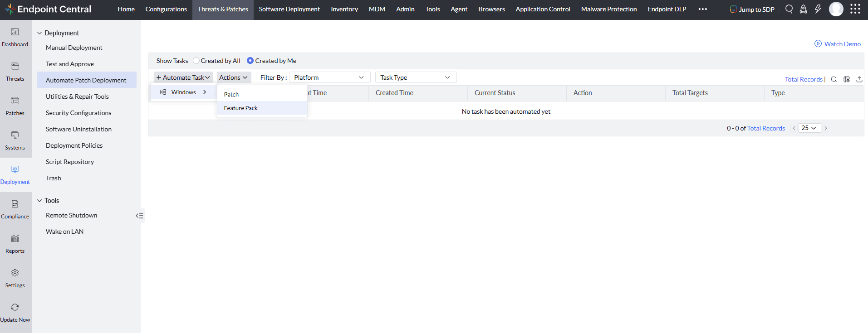Open the Software Deployment tab
The width and height of the screenshot is (868, 333).
click(289, 10)
